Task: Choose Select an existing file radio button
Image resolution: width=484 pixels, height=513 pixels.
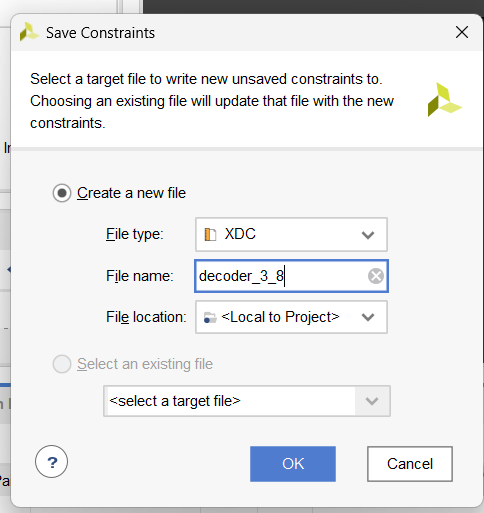Action: click(x=62, y=364)
